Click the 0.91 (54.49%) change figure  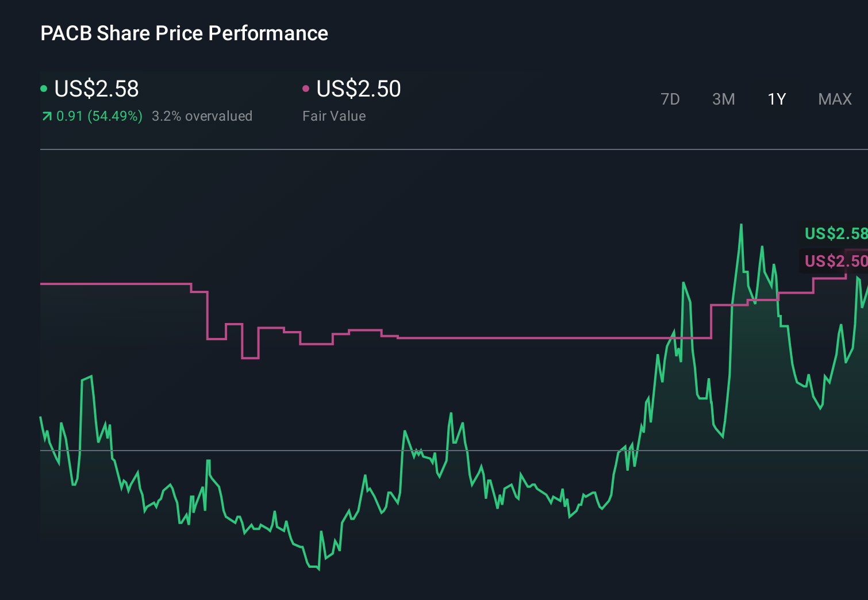coord(99,116)
